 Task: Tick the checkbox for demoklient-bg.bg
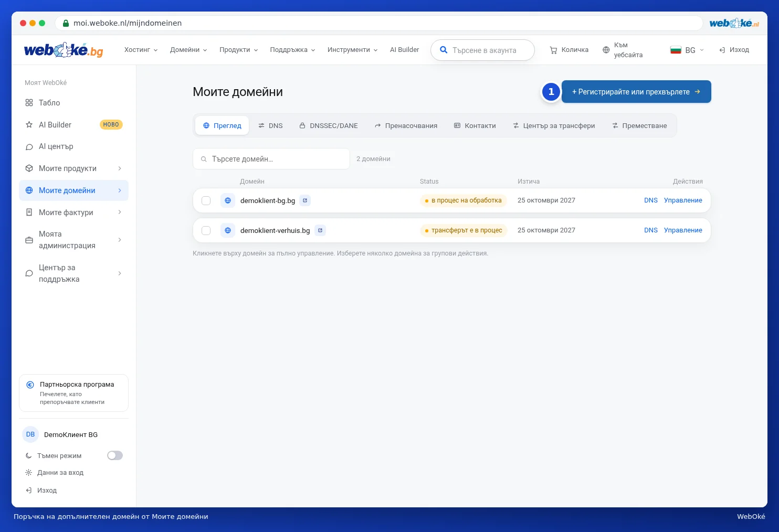(206, 200)
